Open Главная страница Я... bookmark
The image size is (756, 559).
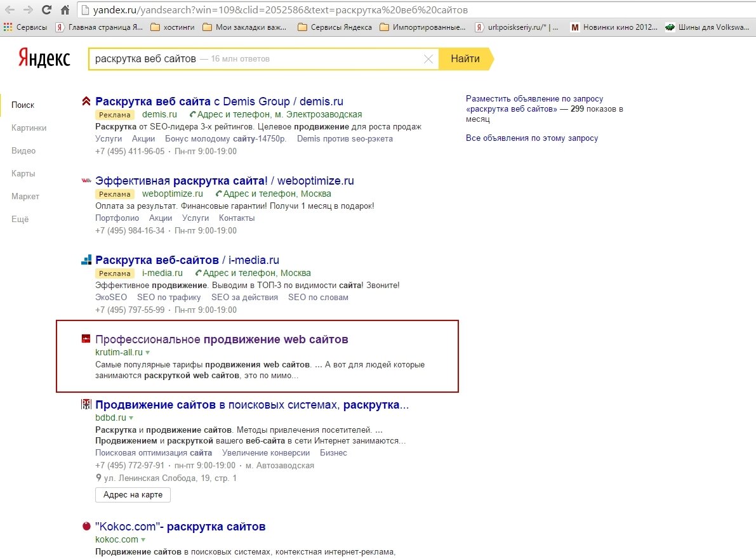coord(99,27)
